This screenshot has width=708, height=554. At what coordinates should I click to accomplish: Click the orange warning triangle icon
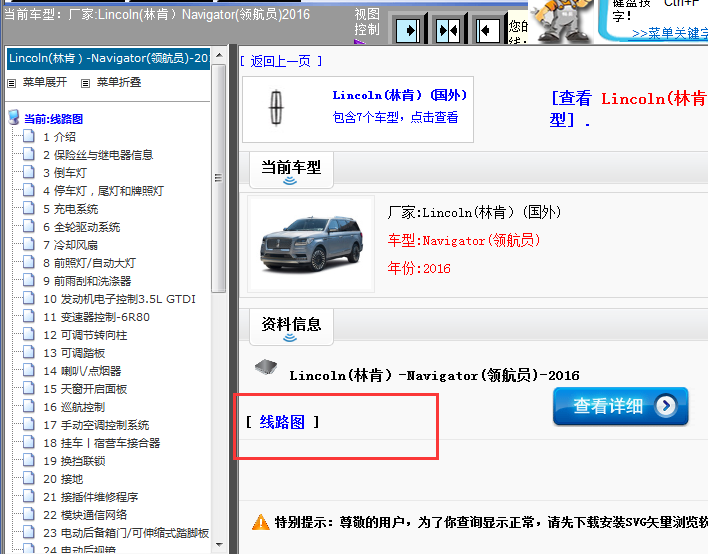(x=261, y=522)
